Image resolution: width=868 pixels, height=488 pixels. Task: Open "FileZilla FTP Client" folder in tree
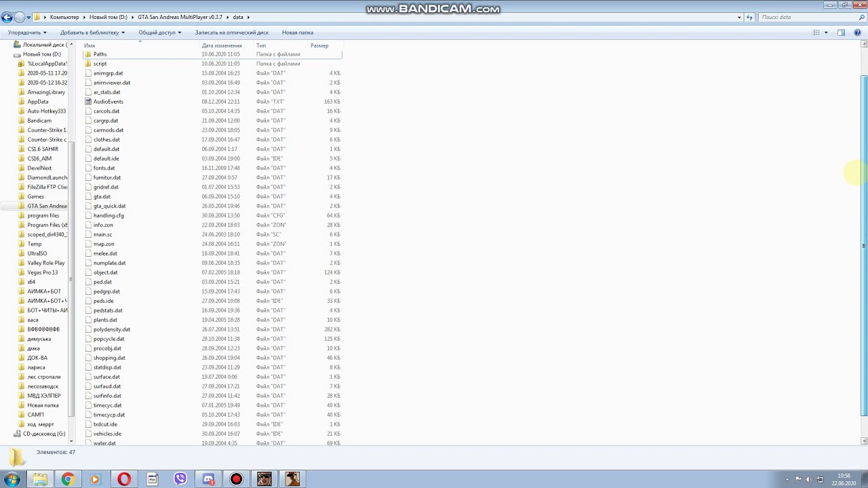click(x=47, y=187)
